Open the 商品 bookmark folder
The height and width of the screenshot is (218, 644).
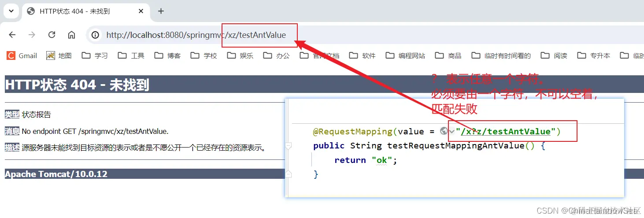pyautogui.click(x=448, y=55)
